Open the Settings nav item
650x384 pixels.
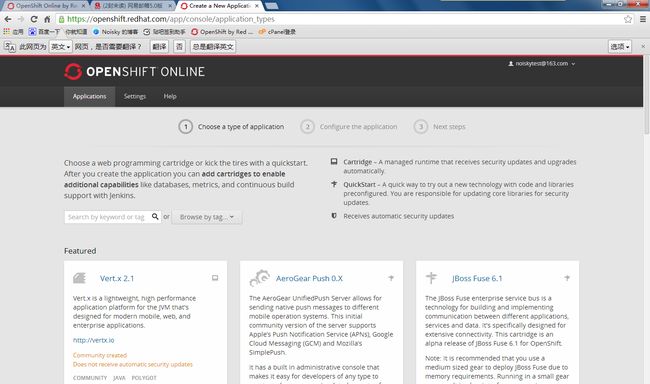pos(135,96)
